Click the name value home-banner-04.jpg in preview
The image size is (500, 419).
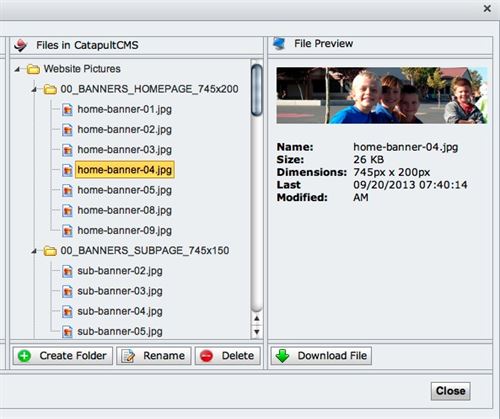click(x=406, y=147)
